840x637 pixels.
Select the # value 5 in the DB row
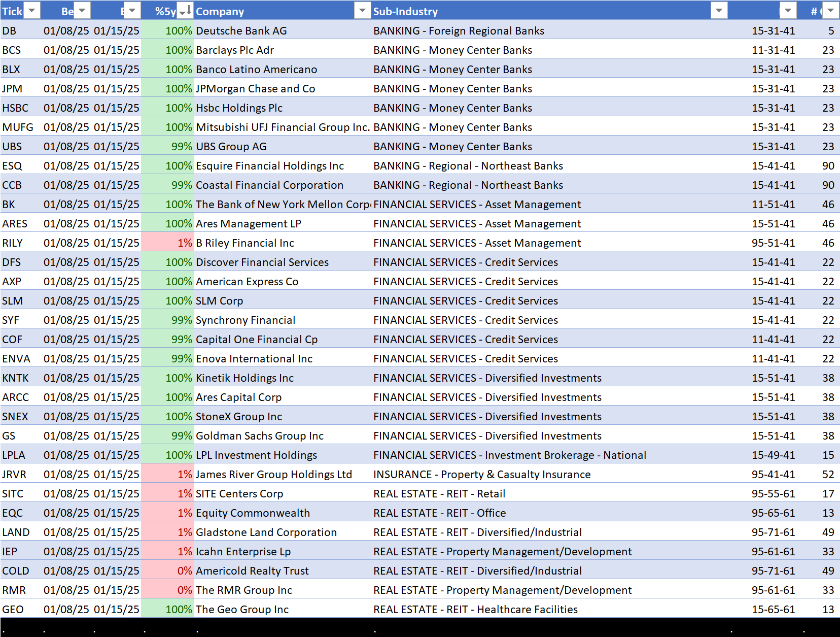(x=818, y=31)
